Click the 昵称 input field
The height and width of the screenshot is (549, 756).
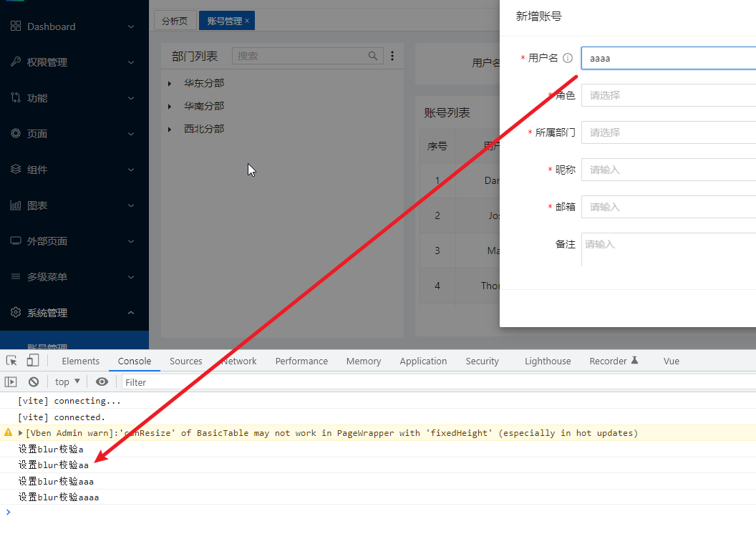pos(668,169)
